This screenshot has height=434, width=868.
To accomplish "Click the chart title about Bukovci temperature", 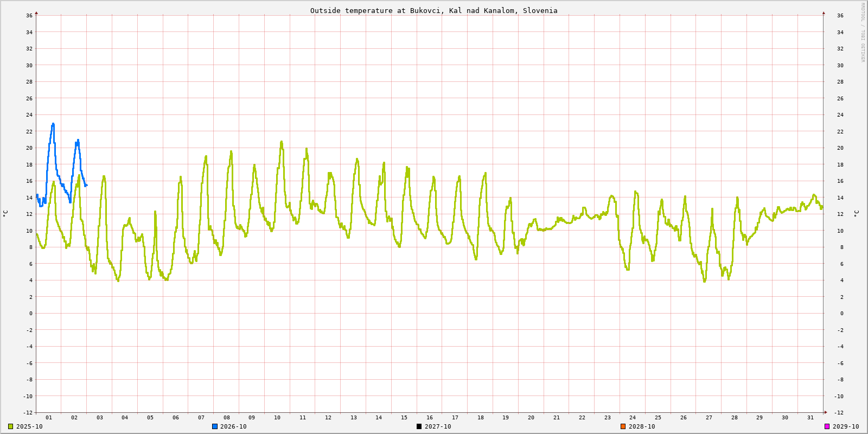I will click(433, 10).
